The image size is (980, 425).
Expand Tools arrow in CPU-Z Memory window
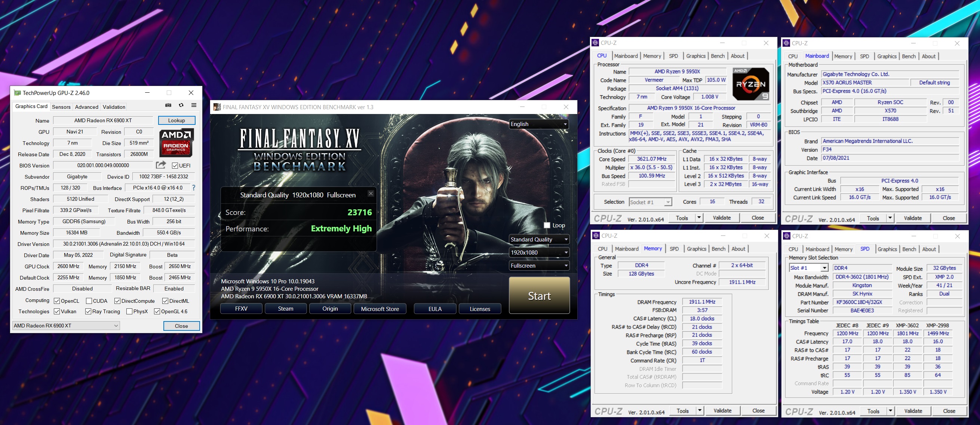700,410
